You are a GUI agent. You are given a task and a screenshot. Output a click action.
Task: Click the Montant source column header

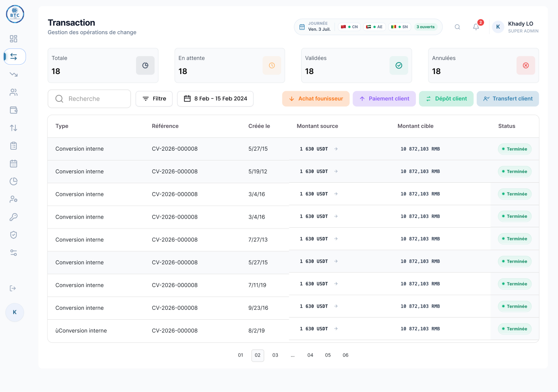coord(318,126)
